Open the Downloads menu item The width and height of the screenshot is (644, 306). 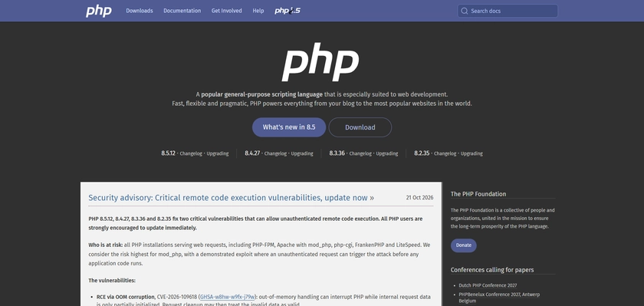pos(140,11)
